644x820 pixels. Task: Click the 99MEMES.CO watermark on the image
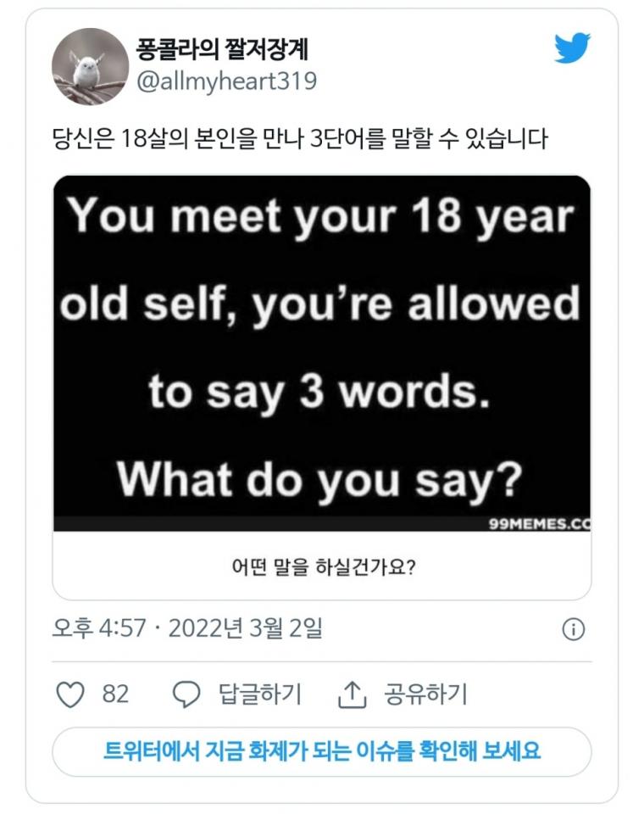click(539, 522)
